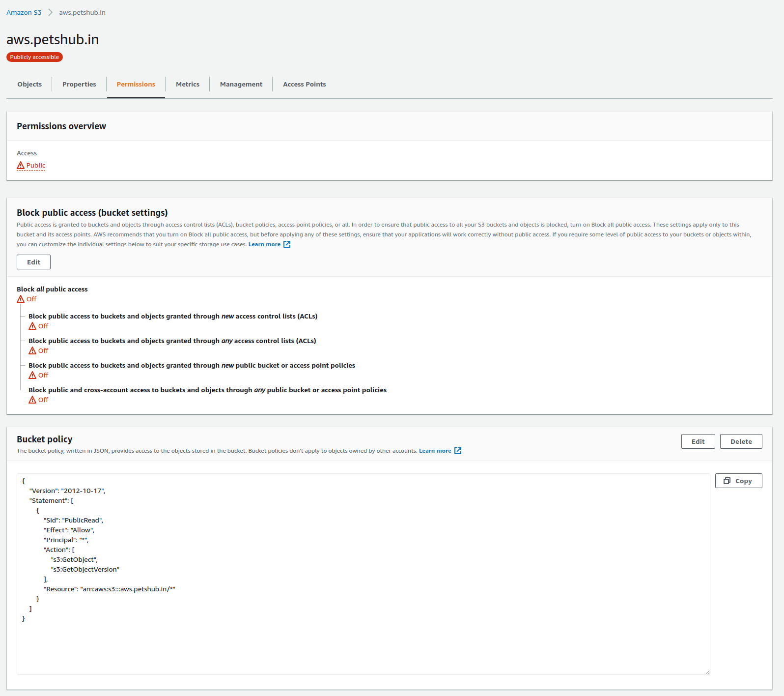Edit the Block public access settings
The width and height of the screenshot is (784, 696).
tap(33, 262)
